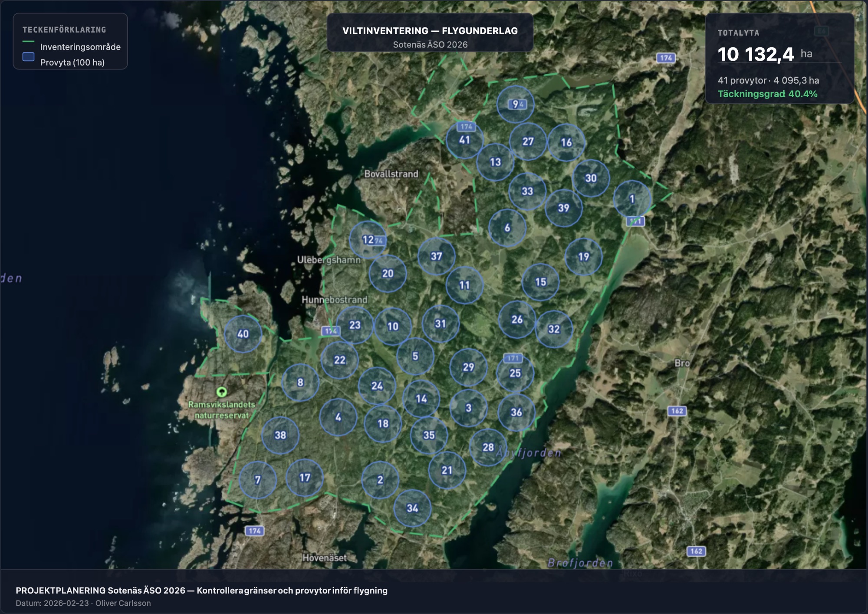This screenshot has height=614, width=868.
Task: Select sample plot circle 7
Action: tap(258, 480)
